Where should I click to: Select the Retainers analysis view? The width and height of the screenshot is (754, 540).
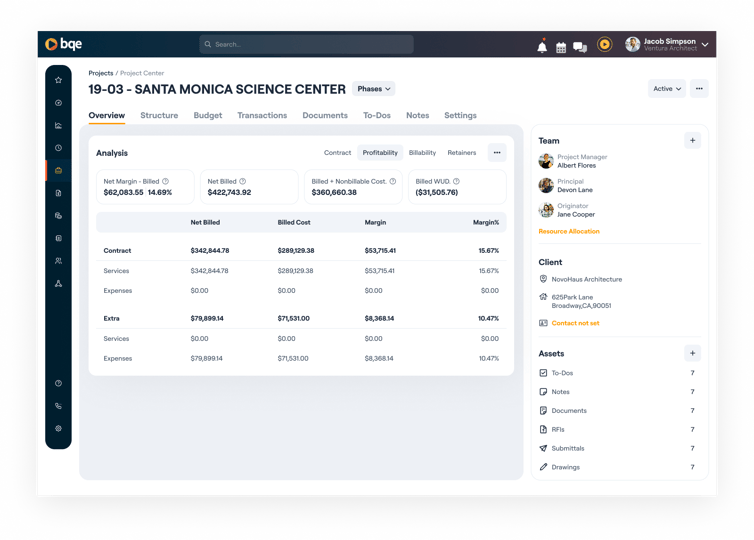coord(462,152)
